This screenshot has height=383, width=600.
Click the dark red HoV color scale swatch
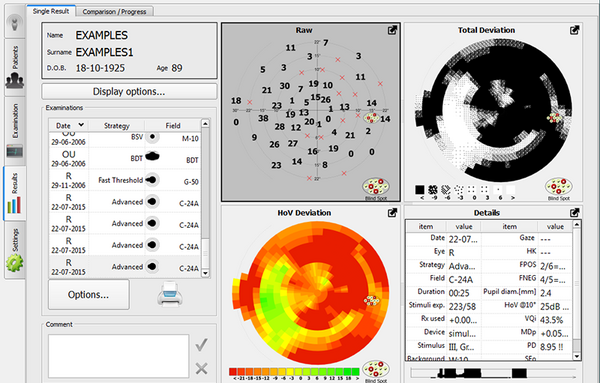[232, 371]
